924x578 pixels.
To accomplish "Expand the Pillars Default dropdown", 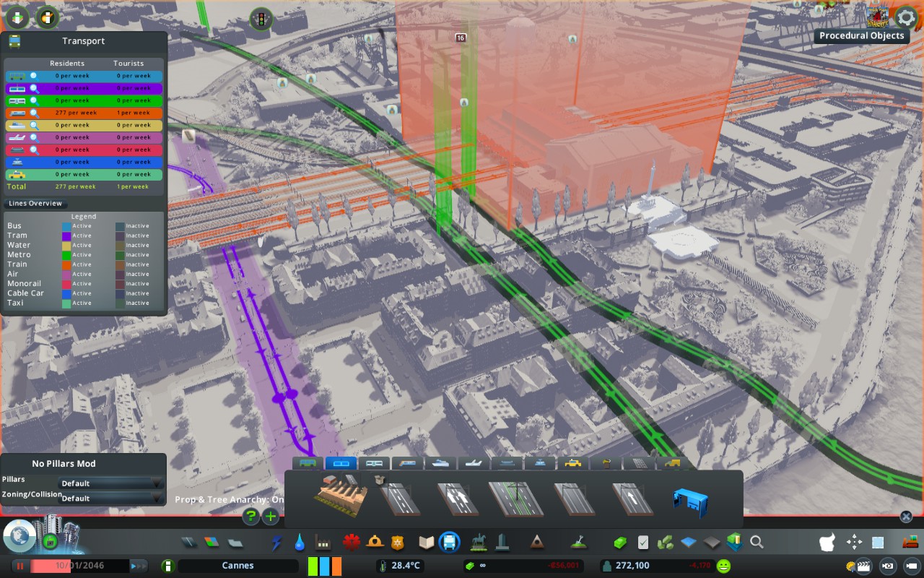I will tap(112, 483).
